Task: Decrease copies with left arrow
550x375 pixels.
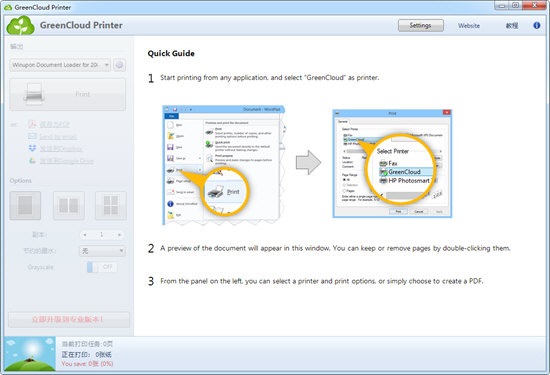Action: pos(85,234)
